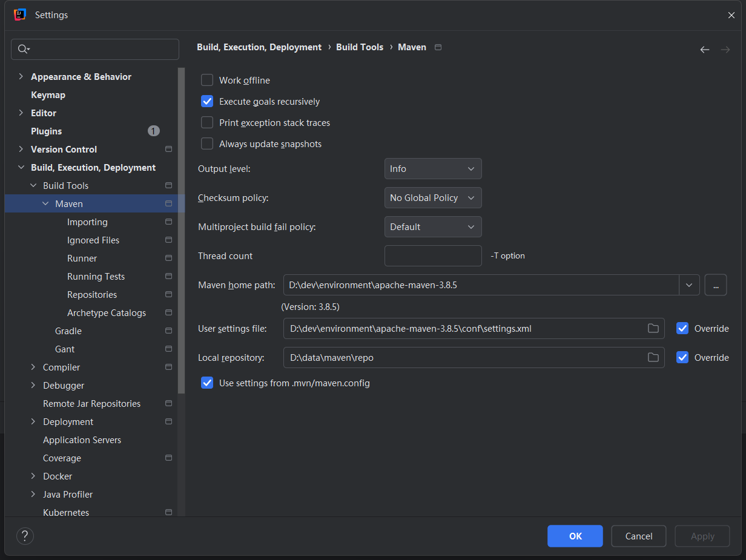This screenshot has height=560, width=746.
Task: Open Multiproject build fail policy dropdown
Action: [433, 226]
